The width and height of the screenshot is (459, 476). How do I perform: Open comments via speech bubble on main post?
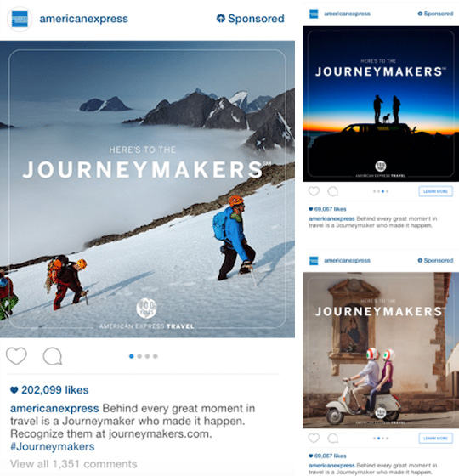coord(53,356)
